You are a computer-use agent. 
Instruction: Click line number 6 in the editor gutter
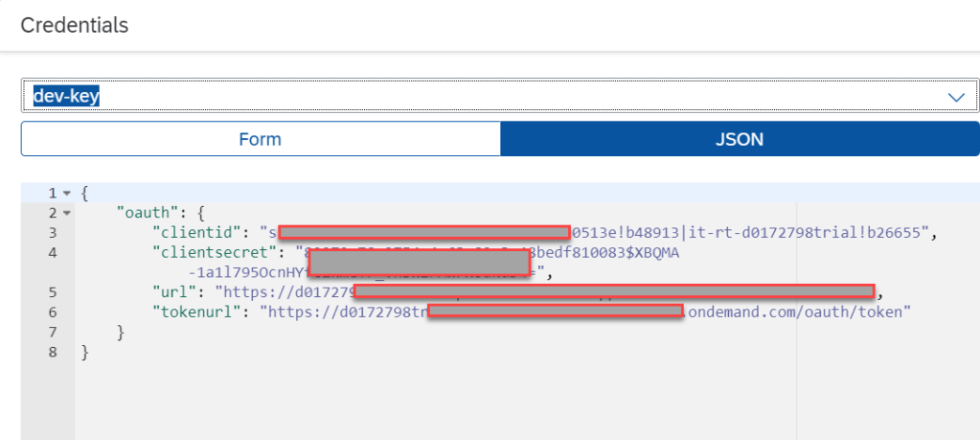pos(53,312)
